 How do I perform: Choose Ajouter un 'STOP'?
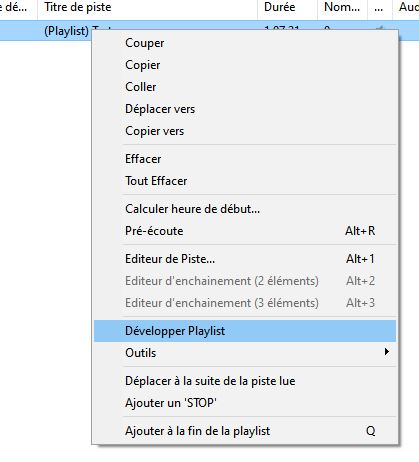[245, 403]
